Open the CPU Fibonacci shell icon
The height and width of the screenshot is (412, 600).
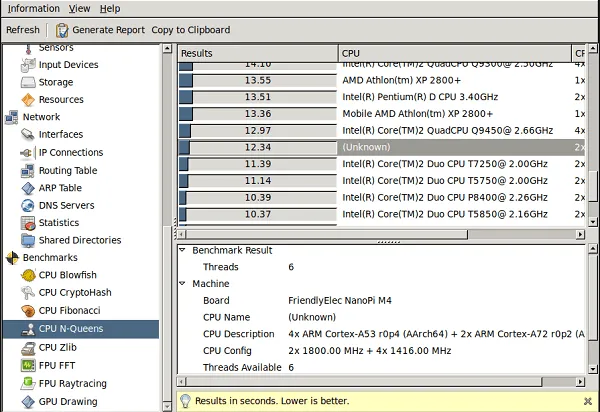coord(28,311)
